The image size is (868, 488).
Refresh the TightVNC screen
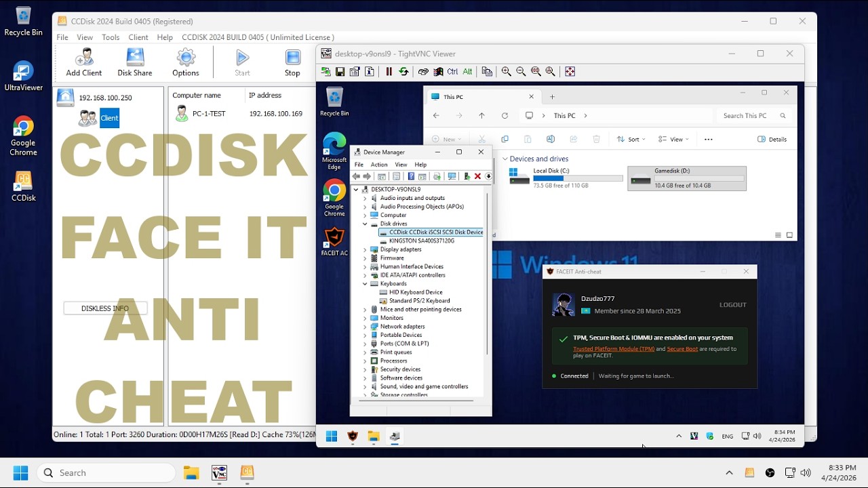[x=404, y=71]
